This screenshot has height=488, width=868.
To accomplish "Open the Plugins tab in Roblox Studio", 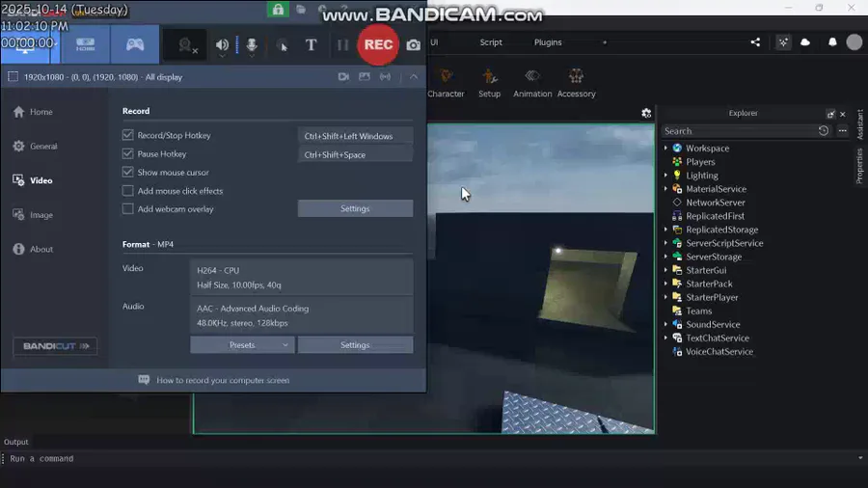I will [548, 42].
